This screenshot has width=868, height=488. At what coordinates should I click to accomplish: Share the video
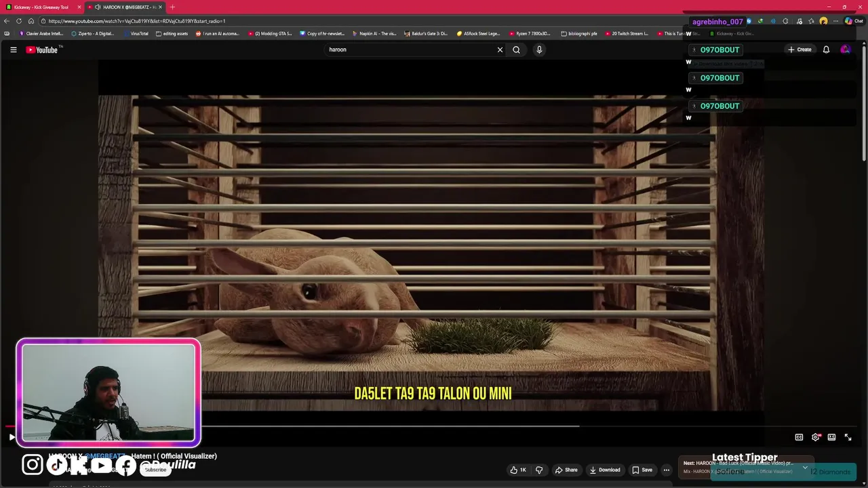click(566, 470)
